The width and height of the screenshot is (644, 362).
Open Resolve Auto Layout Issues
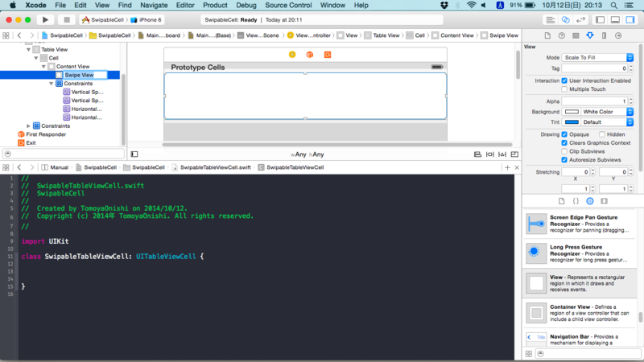(502, 154)
